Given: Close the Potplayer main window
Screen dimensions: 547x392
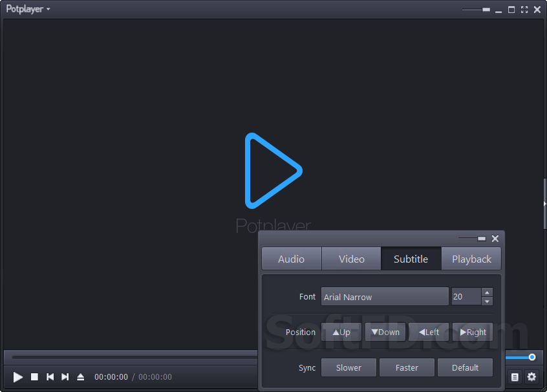Looking at the screenshot, I should [537, 10].
